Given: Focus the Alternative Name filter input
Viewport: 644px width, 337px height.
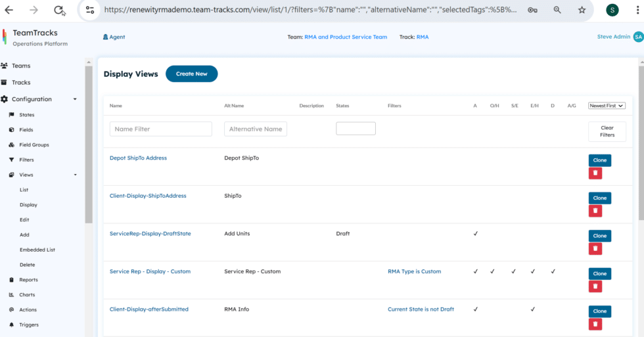Looking at the screenshot, I should [256, 129].
